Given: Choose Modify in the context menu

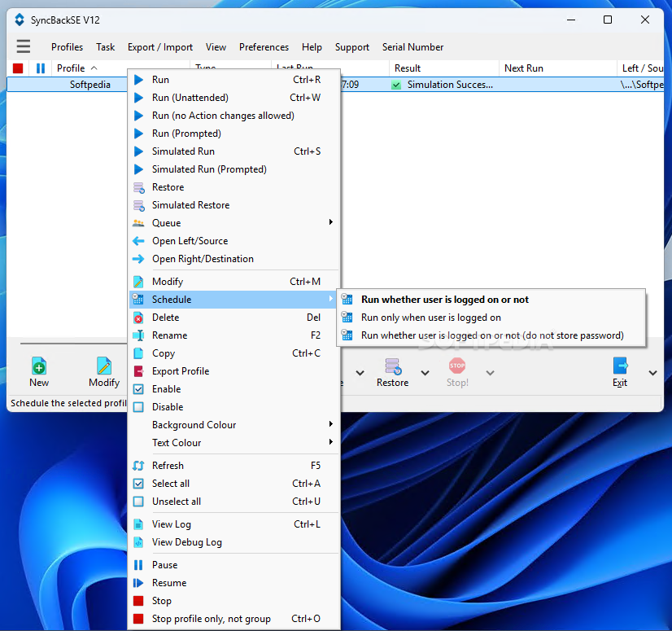Looking at the screenshot, I should pyautogui.click(x=234, y=282).
